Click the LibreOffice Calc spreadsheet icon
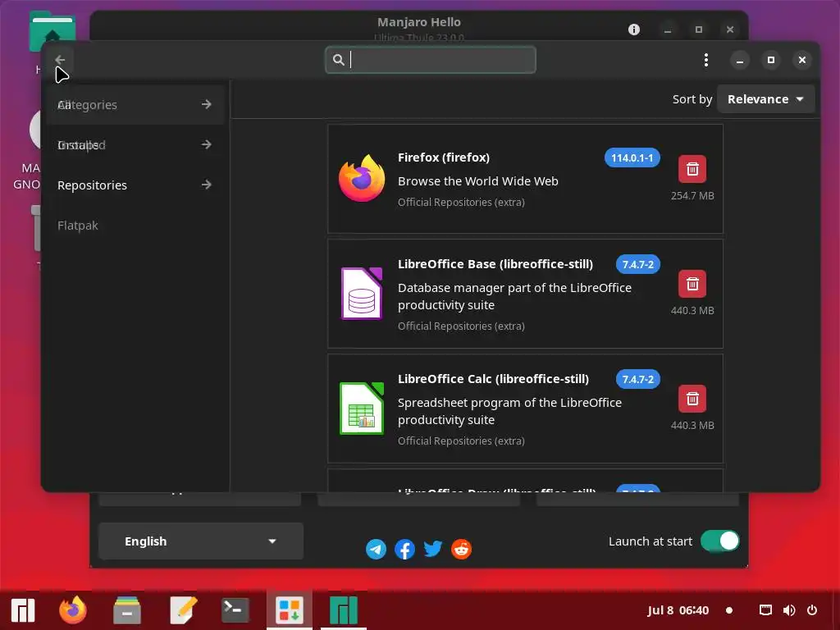This screenshot has width=840, height=630. pyautogui.click(x=362, y=409)
